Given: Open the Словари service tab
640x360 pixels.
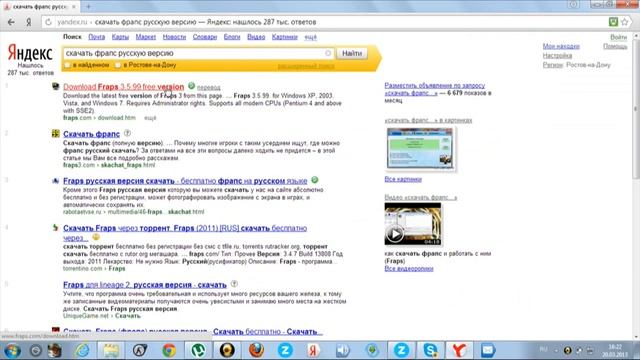Looking at the screenshot, I should click(x=205, y=37).
